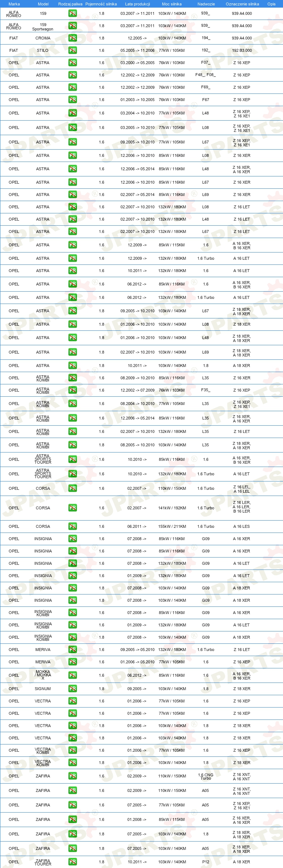This screenshot has width=283, height=868.
Task: Click the '192_' body code cell
Action: [206, 50]
